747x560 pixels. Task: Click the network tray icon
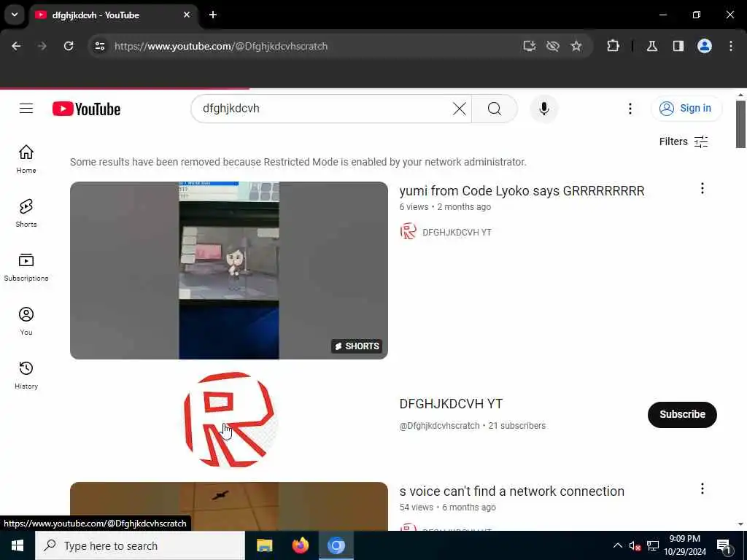(653, 545)
